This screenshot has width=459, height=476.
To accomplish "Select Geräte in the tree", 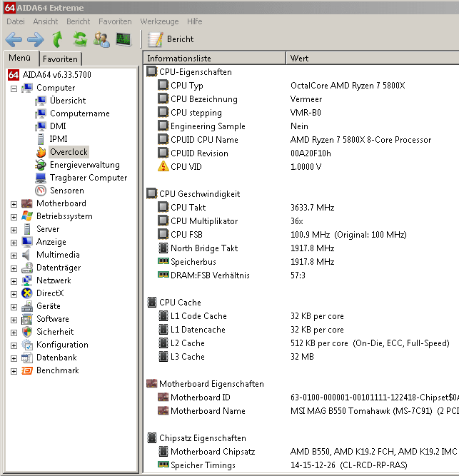I will coord(49,306).
